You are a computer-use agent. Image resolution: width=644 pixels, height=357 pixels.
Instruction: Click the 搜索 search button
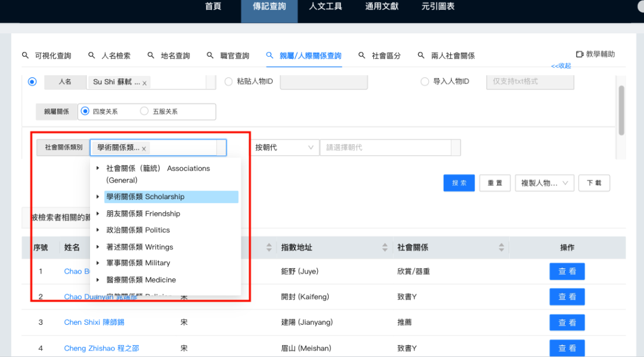(459, 183)
